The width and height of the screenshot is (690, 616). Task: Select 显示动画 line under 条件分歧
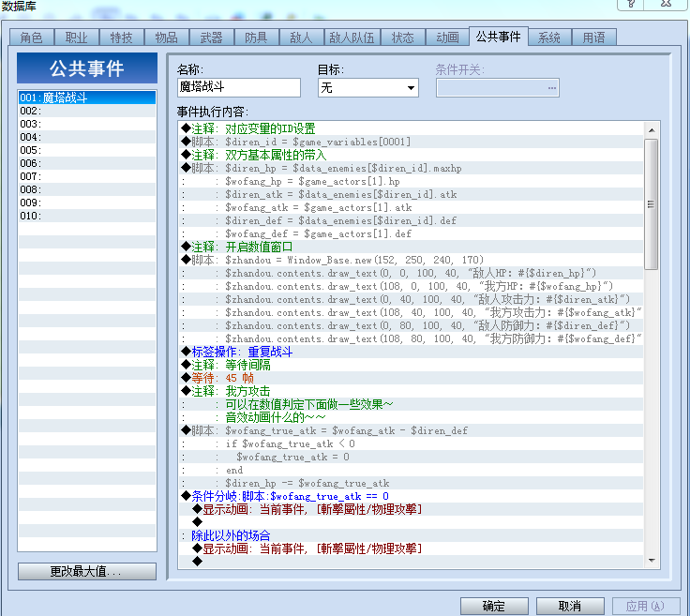(x=411, y=509)
